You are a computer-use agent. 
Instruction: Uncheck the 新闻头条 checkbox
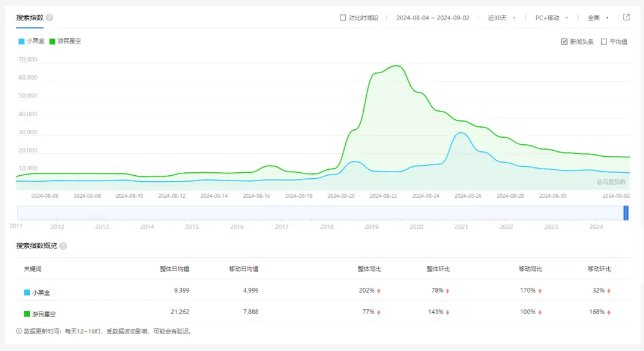pyautogui.click(x=563, y=42)
